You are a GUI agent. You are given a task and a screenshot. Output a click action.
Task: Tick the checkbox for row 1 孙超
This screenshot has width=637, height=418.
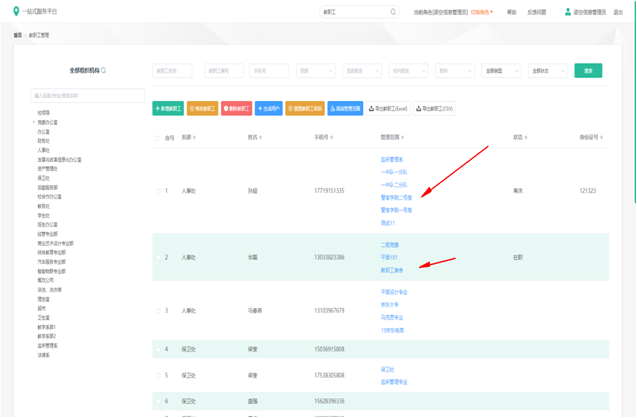tap(157, 191)
